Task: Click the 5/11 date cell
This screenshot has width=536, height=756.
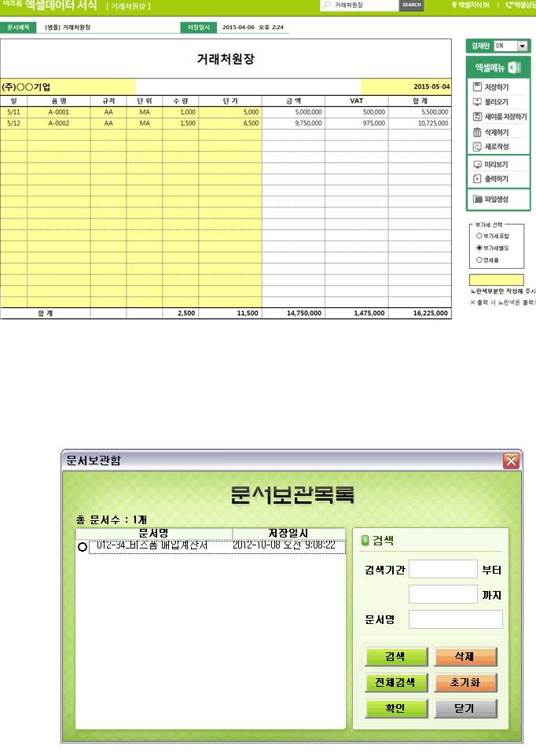Action: [x=13, y=112]
